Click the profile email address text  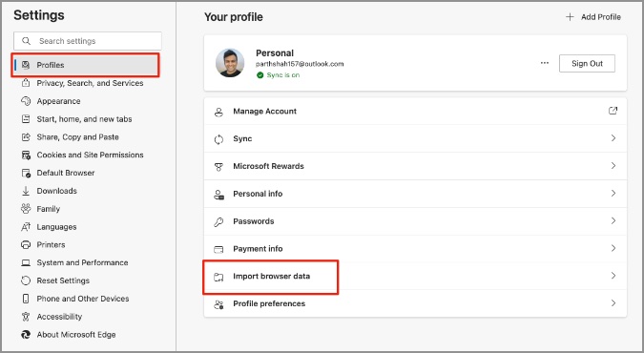300,64
